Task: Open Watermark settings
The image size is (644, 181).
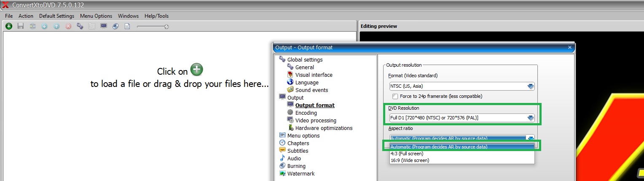Action: tap(301, 173)
